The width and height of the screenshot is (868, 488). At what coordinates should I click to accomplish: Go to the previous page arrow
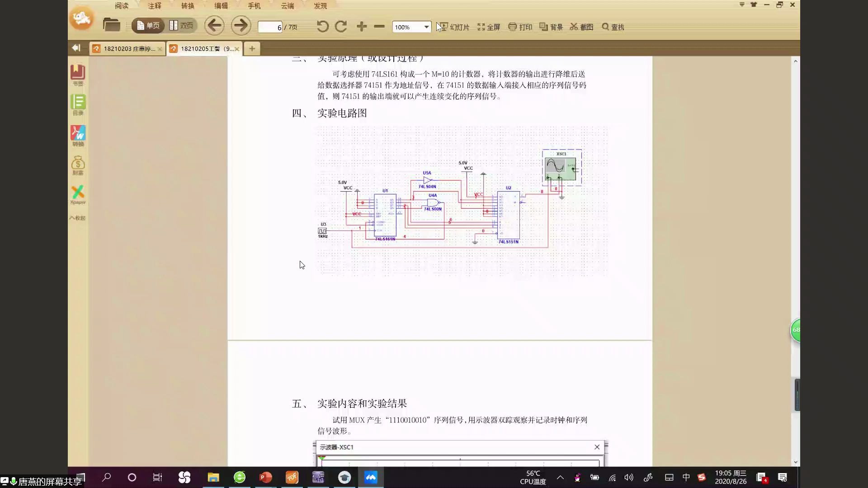coord(214,25)
